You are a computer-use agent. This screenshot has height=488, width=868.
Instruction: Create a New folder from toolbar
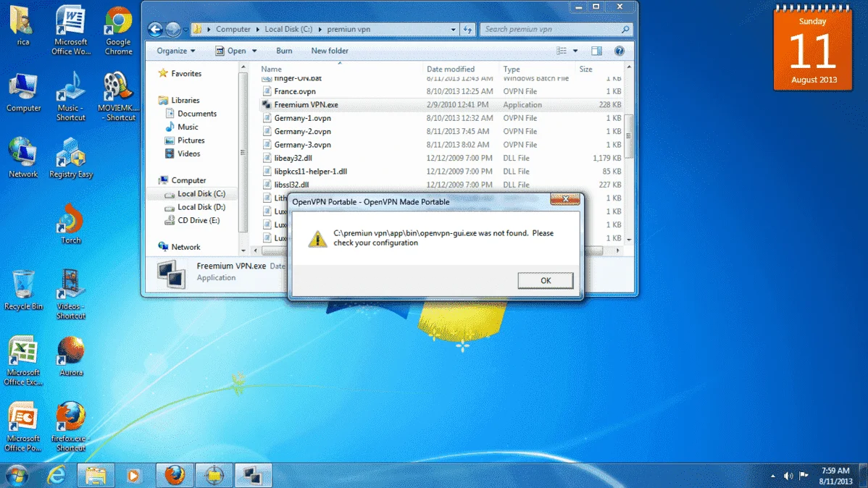(330, 51)
